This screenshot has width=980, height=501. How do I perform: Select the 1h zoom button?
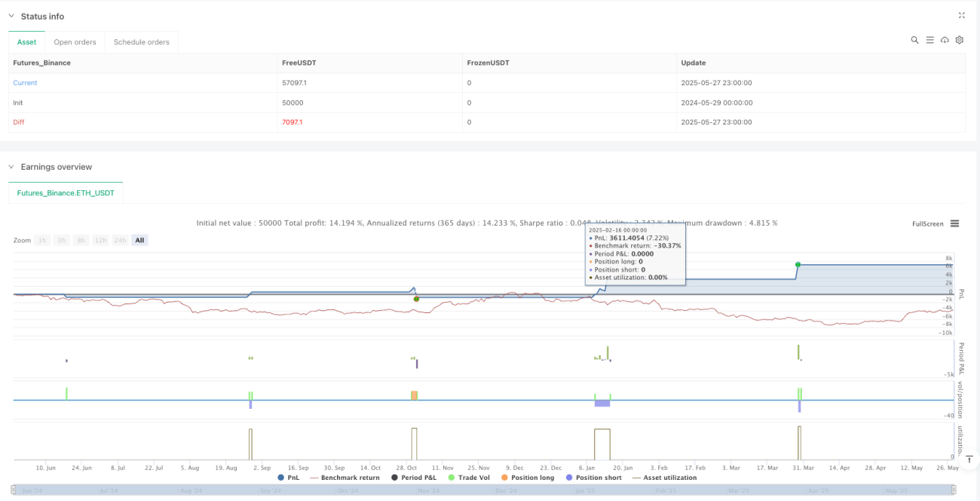43,240
